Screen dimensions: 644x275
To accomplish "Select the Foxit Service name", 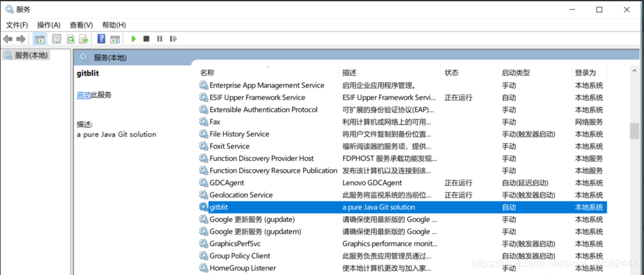I will coord(230,146).
